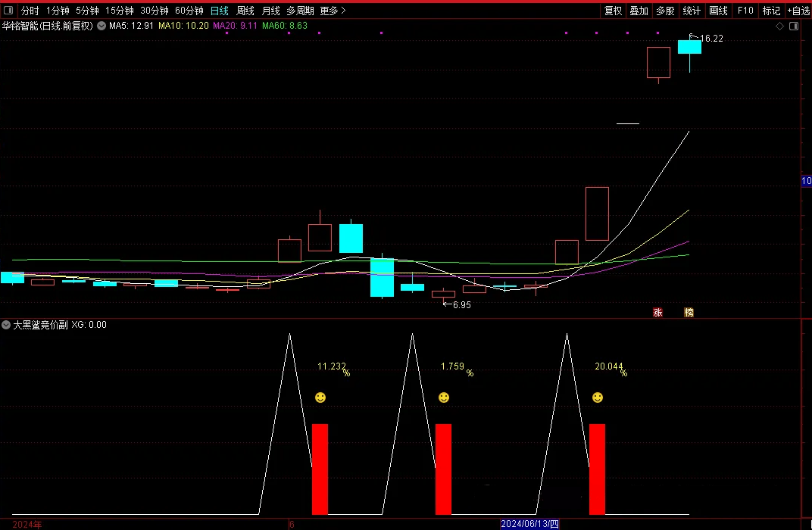812x530 pixels.
Task: Toggle the right side panel icon
Action: tap(793, 26)
